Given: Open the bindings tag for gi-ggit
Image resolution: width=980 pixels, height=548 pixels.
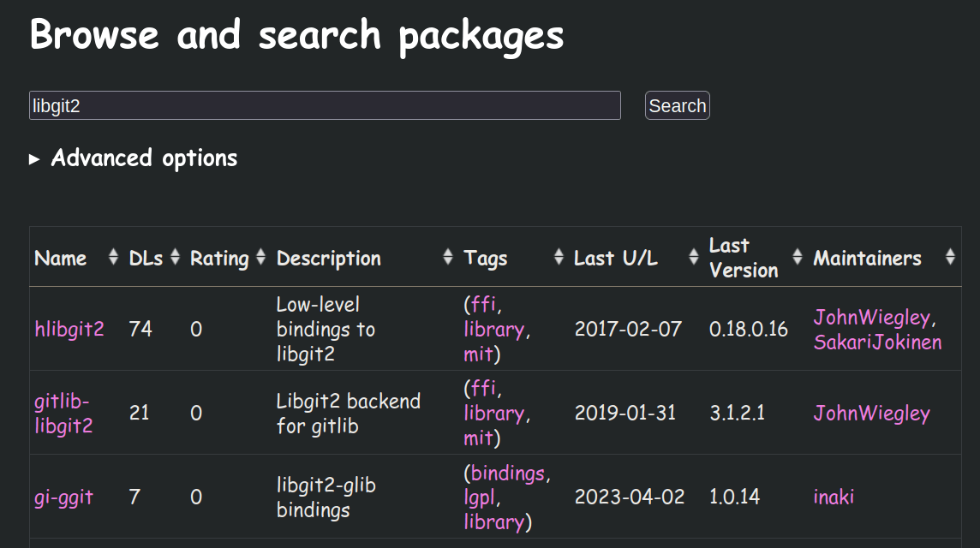Looking at the screenshot, I should point(507,473).
